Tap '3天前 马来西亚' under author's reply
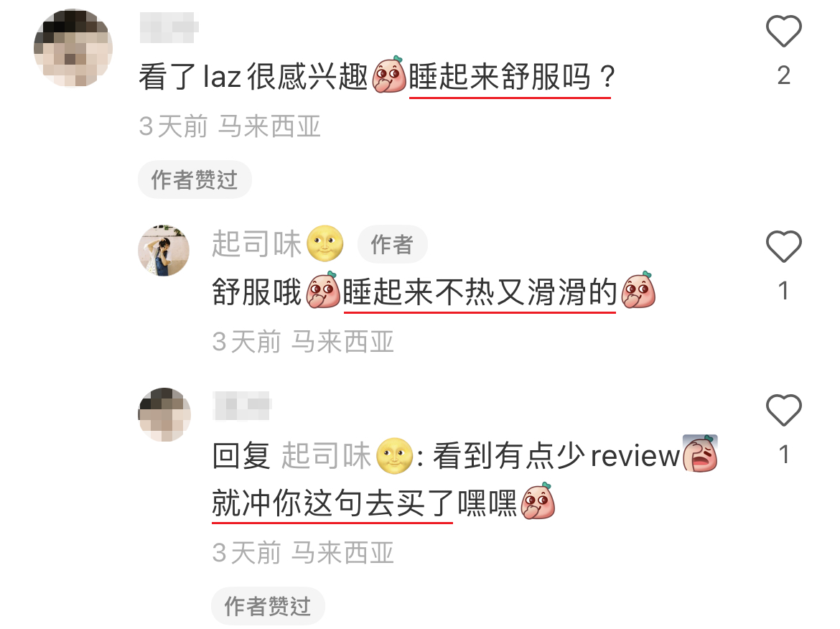 (303, 342)
